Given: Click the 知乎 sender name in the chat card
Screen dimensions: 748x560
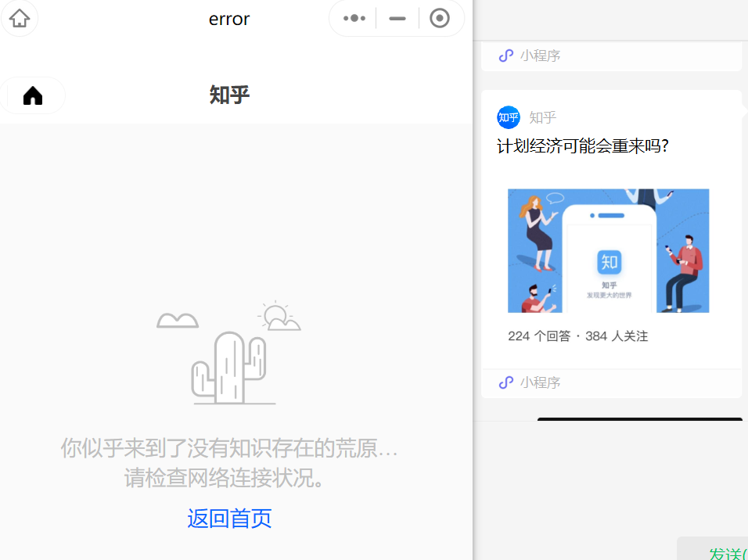Looking at the screenshot, I should point(543,118).
